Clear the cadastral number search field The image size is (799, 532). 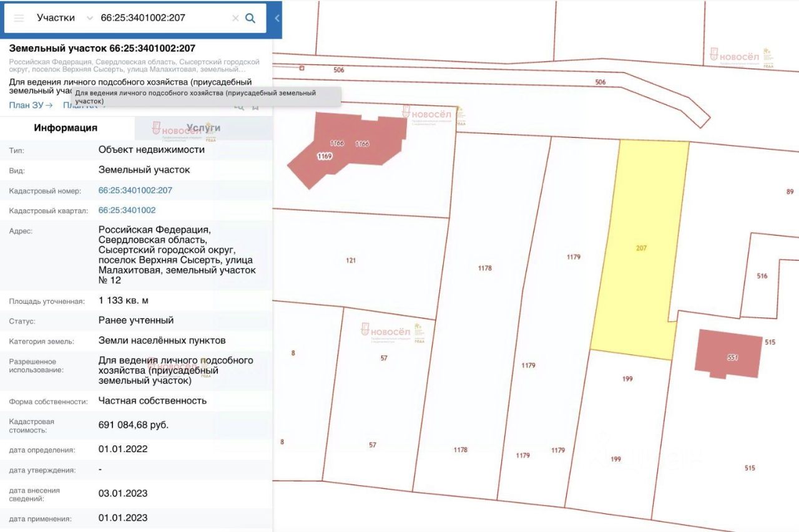click(x=235, y=18)
